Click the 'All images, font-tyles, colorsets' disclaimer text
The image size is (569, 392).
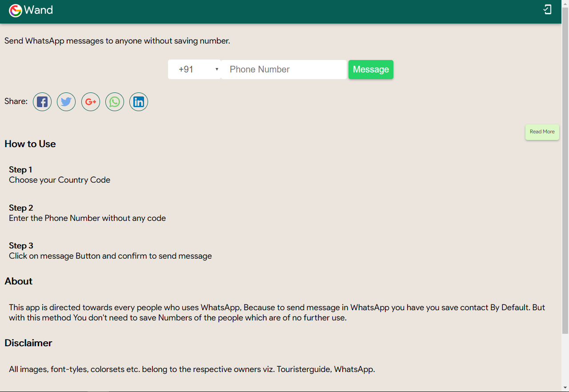[x=192, y=369]
